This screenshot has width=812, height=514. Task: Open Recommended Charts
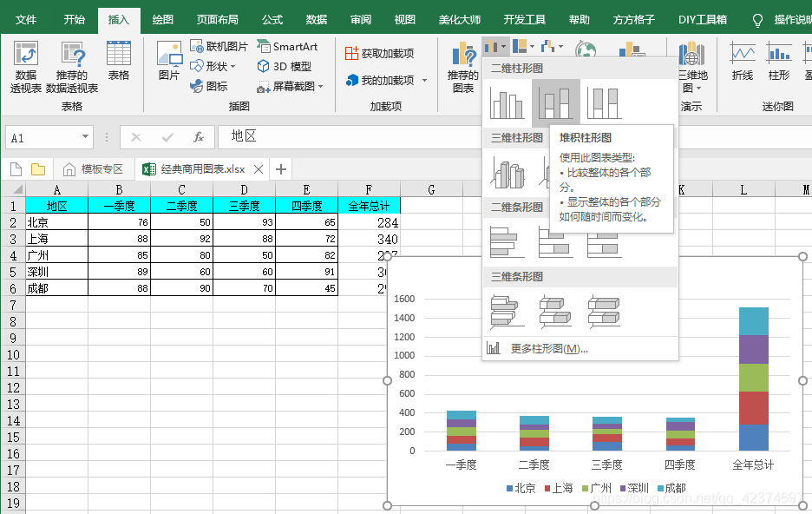(463, 68)
